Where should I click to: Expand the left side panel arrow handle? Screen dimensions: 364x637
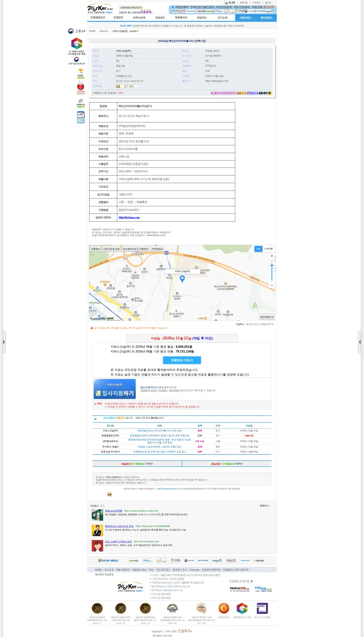click(4, 342)
